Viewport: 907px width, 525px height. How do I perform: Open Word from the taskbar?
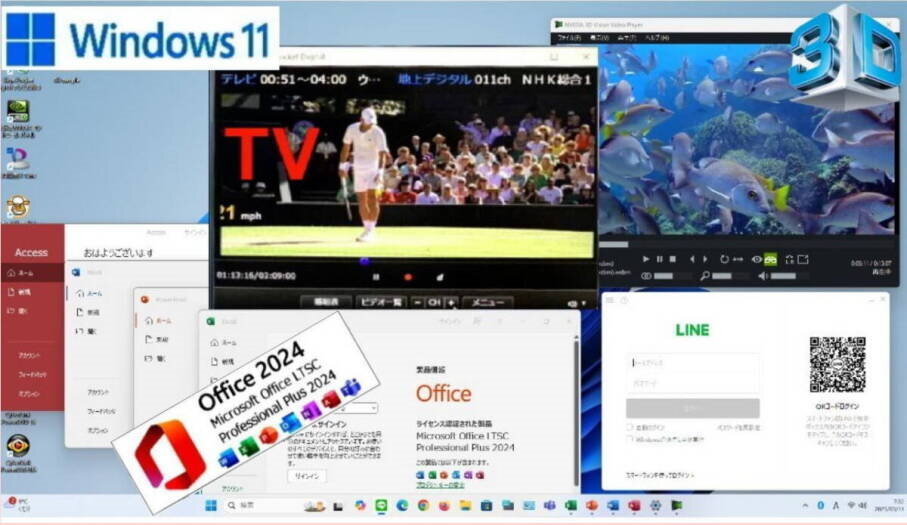[613, 506]
